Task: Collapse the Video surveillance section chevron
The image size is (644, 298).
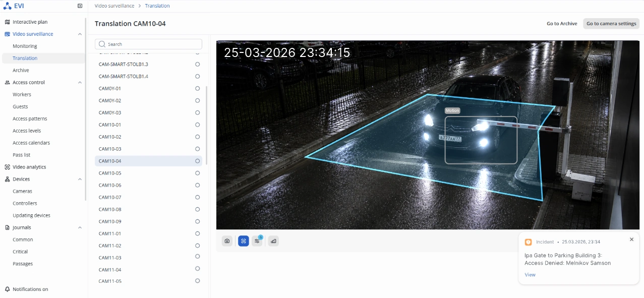Action: [x=80, y=34]
